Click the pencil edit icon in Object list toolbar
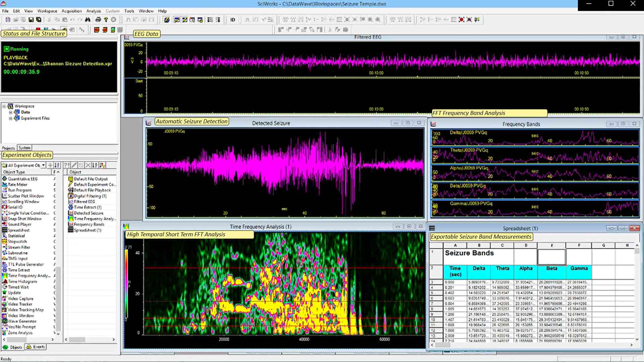Viewport: 644px width, 362px height. click(74, 165)
